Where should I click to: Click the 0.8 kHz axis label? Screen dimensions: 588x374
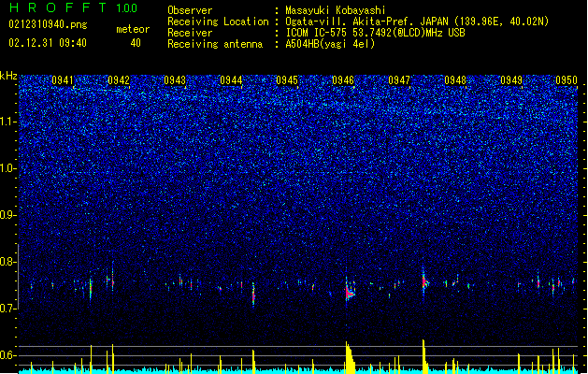[x=8, y=262]
